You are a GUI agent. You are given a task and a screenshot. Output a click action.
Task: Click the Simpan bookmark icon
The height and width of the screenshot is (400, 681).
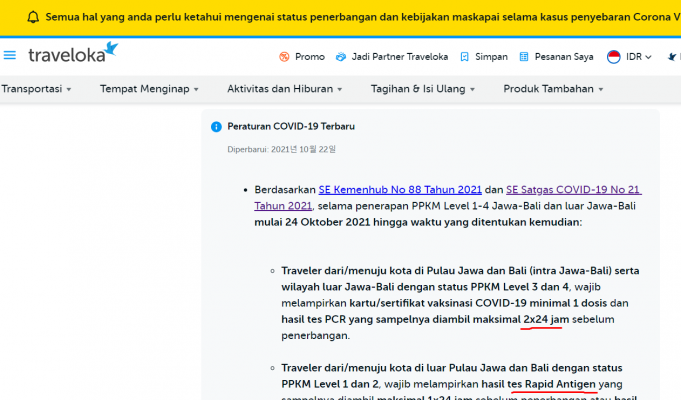point(465,57)
